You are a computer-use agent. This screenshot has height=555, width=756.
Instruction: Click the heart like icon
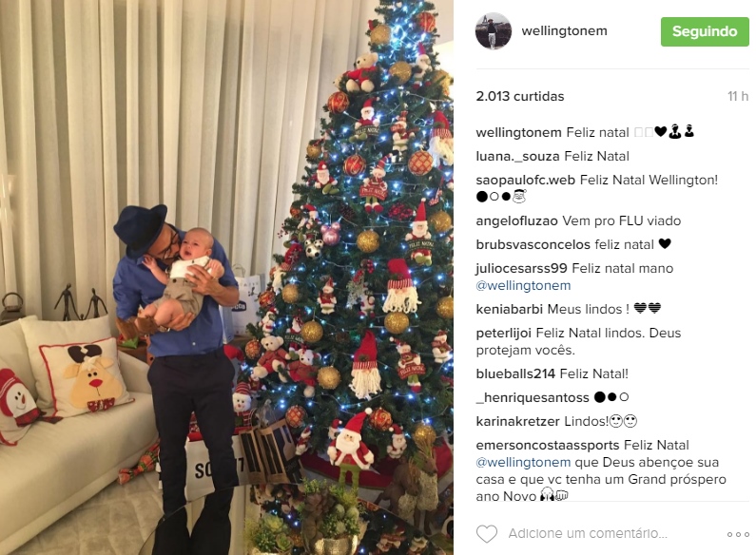pos(487,534)
